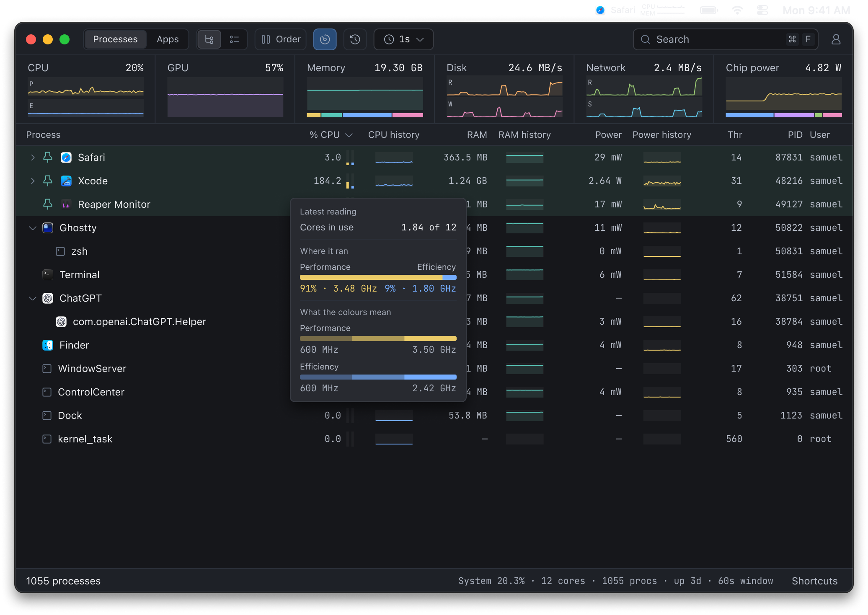Click the Performance/Efficiency usage bar in tooltip
868x615 pixels.
point(378,277)
